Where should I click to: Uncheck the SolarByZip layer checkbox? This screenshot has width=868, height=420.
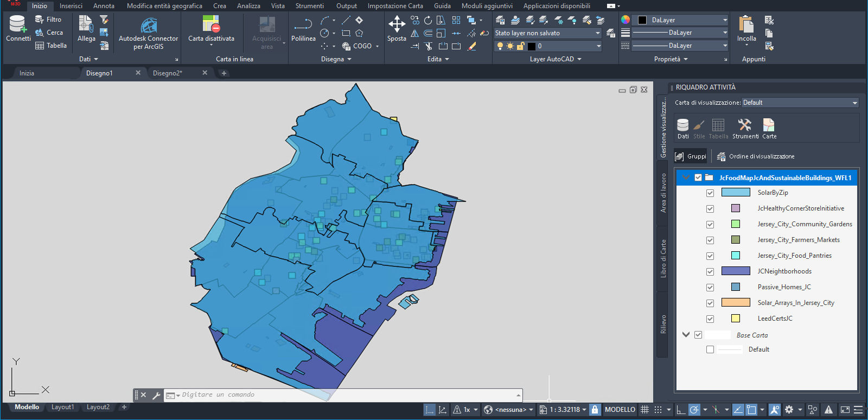[710, 193]
